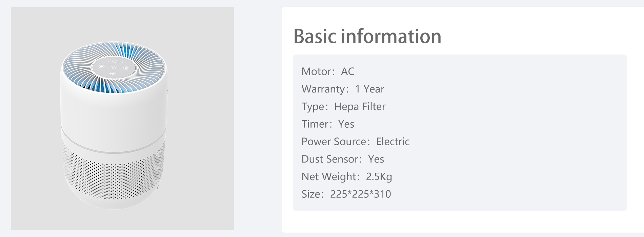Image resolution: width=644 pixels, height=237 pixels.
Task: Click the Type: Hepa Filter text
Action: (x=343, y=107)
